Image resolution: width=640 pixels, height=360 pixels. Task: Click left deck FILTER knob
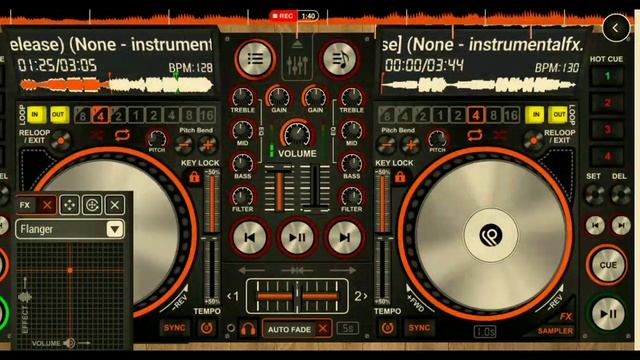tap(243, 197)
